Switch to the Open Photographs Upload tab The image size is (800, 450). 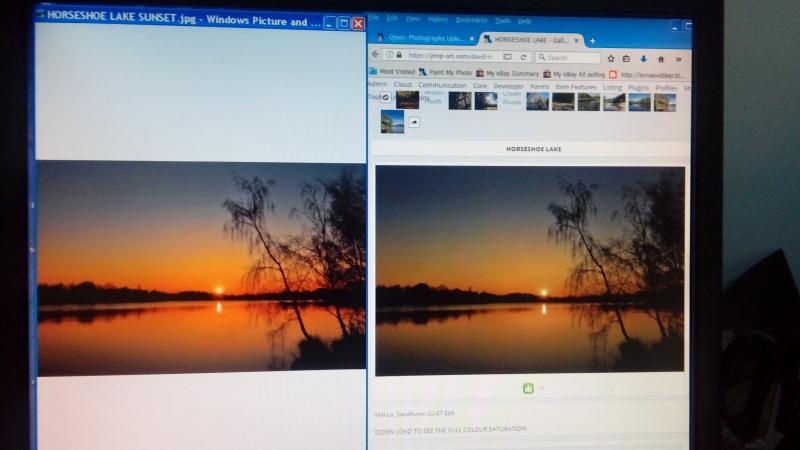[x=424, y=38]
